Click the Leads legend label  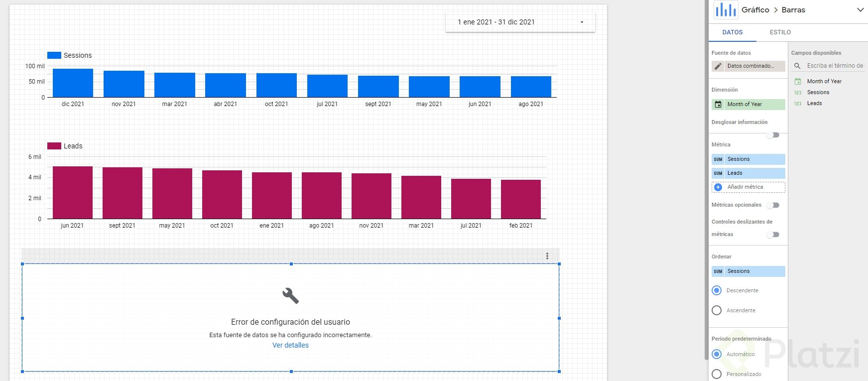[73, 146]
